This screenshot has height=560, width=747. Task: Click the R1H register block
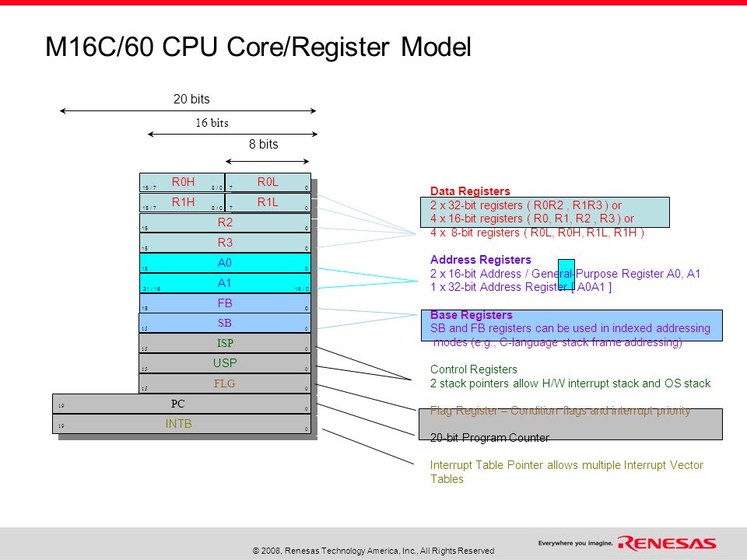coord(182,202)
